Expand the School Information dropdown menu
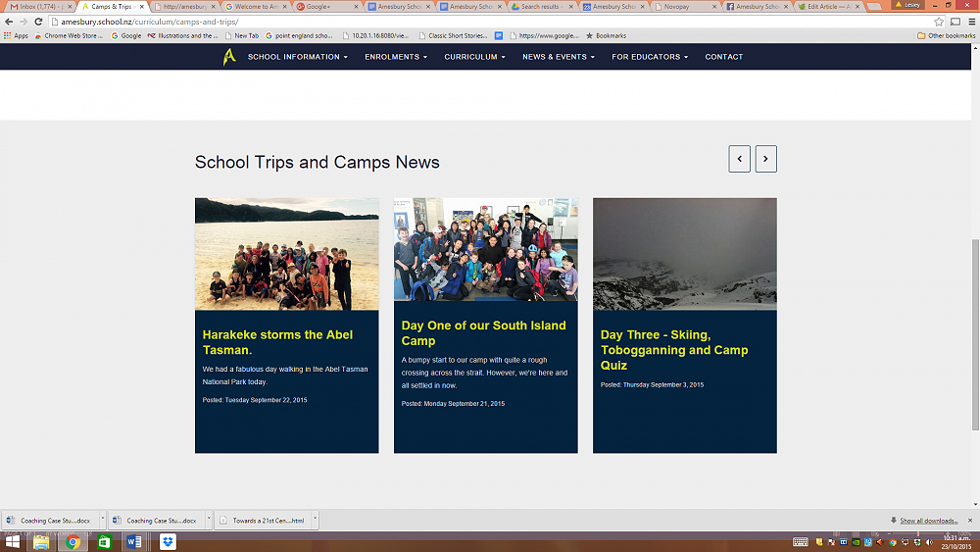 coord(297,57)
